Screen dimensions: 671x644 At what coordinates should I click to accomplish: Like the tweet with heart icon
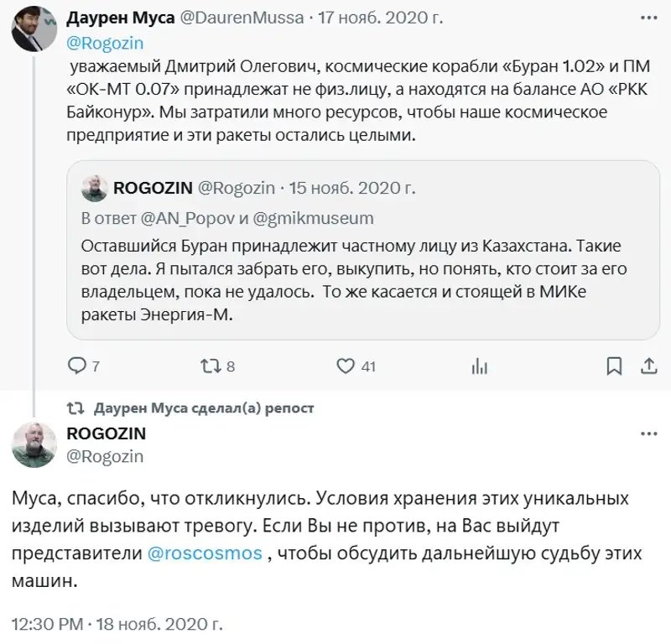tap(346, 366)
